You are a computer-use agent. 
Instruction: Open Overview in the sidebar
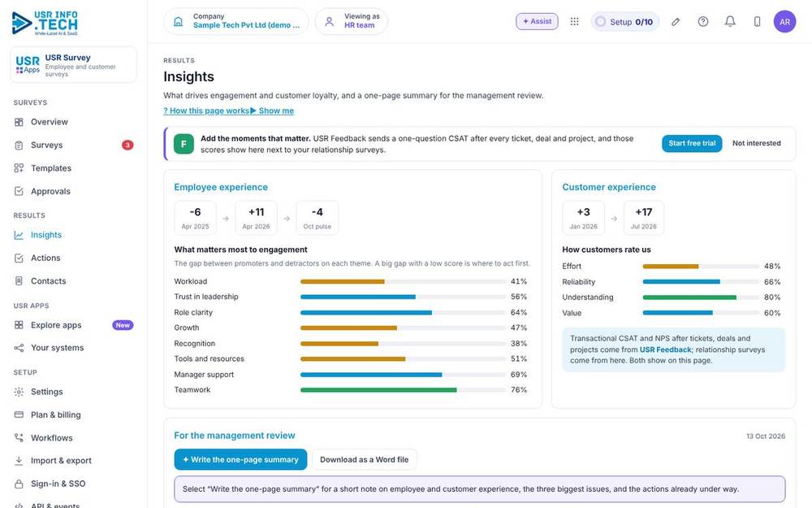tap(50, 122)
